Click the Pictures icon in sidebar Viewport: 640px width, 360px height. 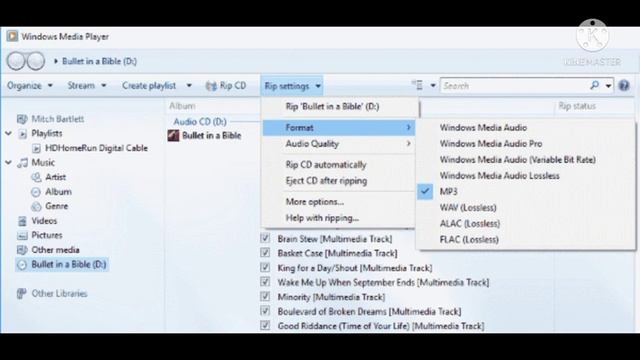coord(22,236)
